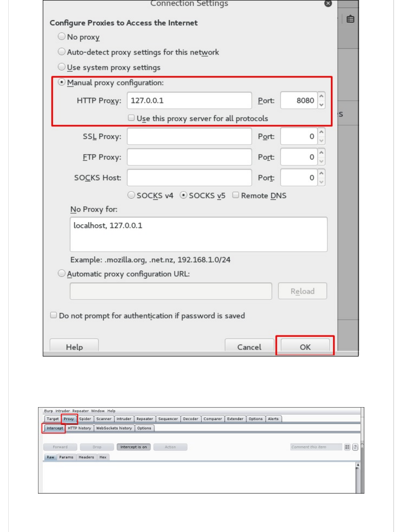This screenshot has width=402, height=532.
Task: Click the Comment this item field
Action: [x=316, y=447]
